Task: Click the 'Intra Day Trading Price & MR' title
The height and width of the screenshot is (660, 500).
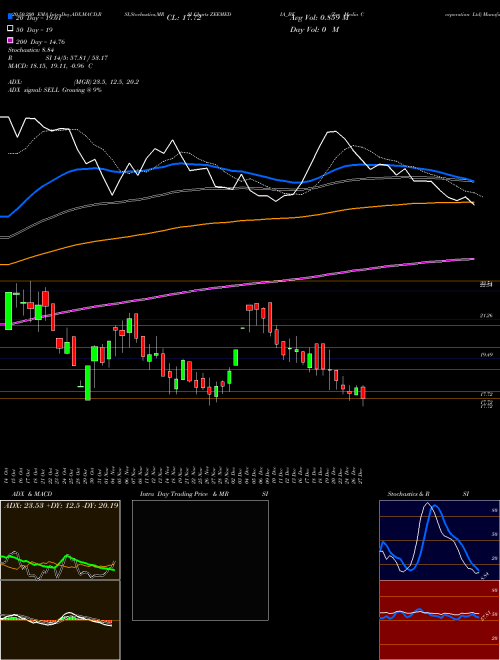Action: click(x=185, y=494)
